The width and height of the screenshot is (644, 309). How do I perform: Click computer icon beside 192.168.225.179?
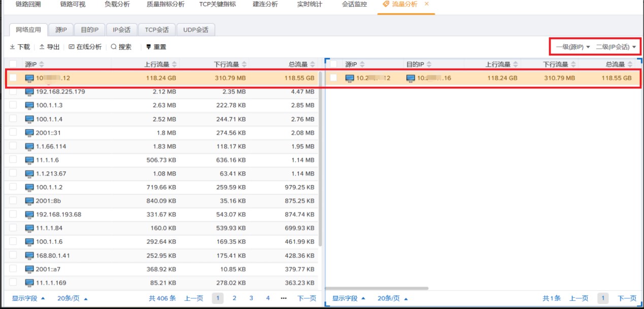pyautogui.click(x=29, y=92)
